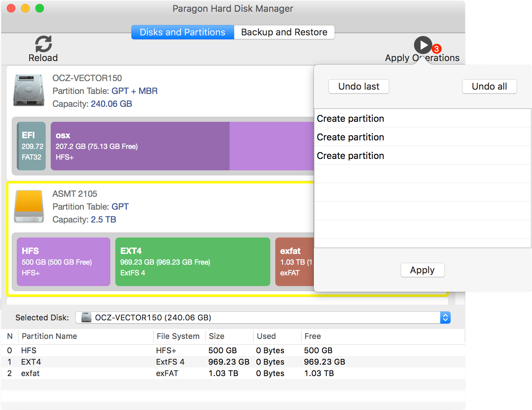This screenshot has width=532, height=410.
Task: Switch to Disks and Partitions tab
Action: click(x=182, y=32)
